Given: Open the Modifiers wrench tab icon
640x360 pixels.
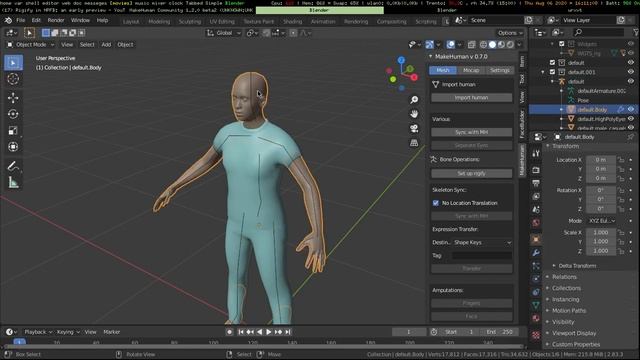Looking at the screenshot, I should [536, 253].
